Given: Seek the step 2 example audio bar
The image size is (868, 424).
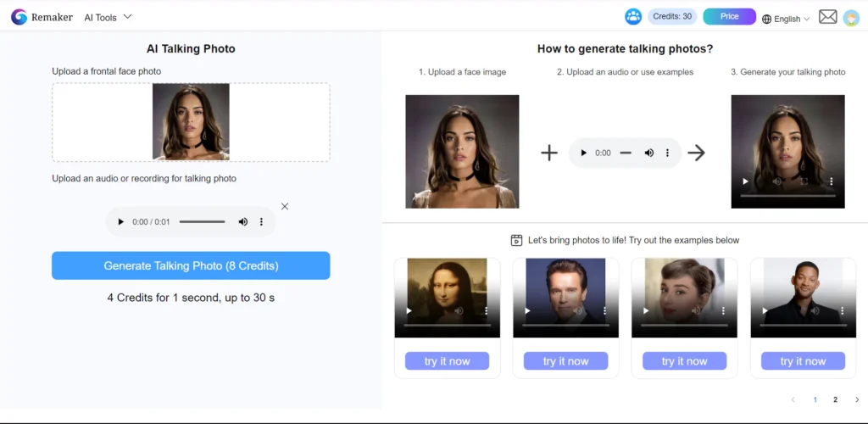Looking at the screenshot, I should point(626,153).
